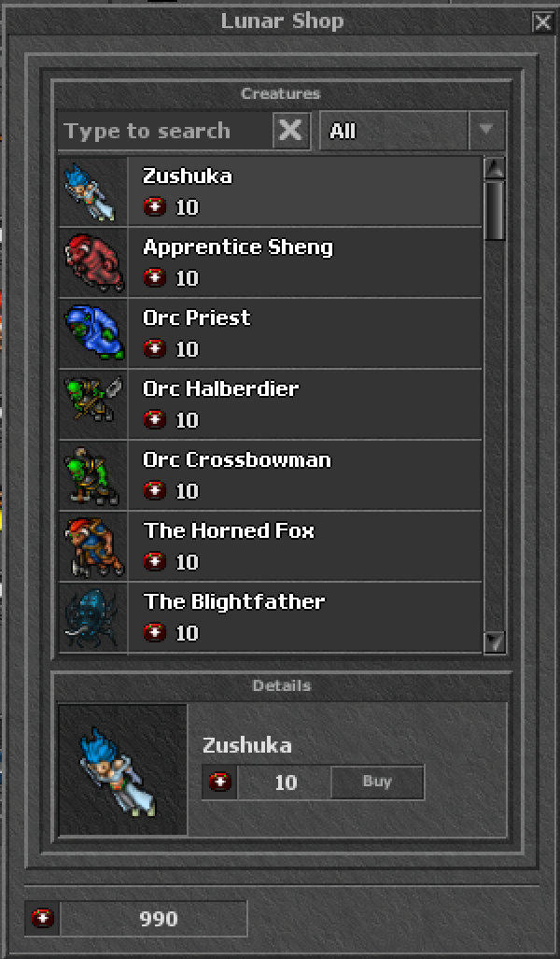This screenshot has height=959, width=560.
Task: Pick the Orc Crossbowman creature icon
Action: coord(93,475)
